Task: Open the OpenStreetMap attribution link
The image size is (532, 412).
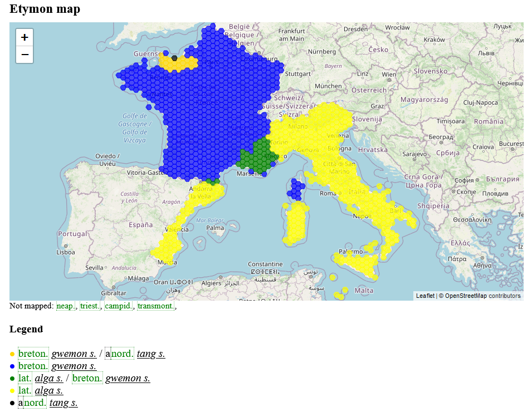Action: click(x=465, y=296)
